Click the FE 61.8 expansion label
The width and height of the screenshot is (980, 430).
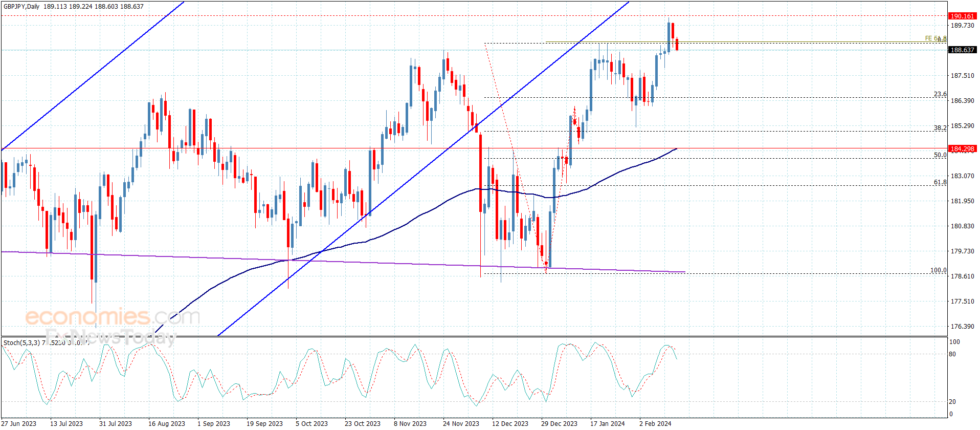coord(936,38)
